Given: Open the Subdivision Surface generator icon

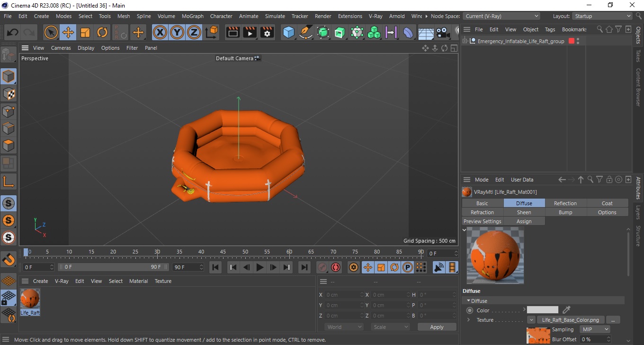Looking at the screenshot, I should tap(323, 33).
